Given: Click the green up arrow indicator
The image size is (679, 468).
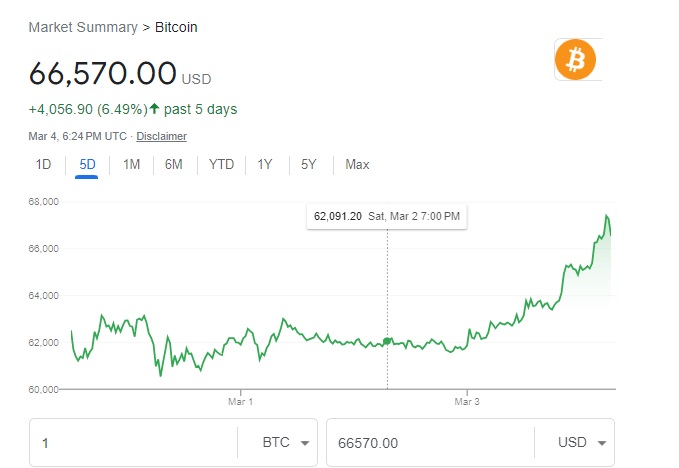Looking at the screenshot, I should pos(154,108).
